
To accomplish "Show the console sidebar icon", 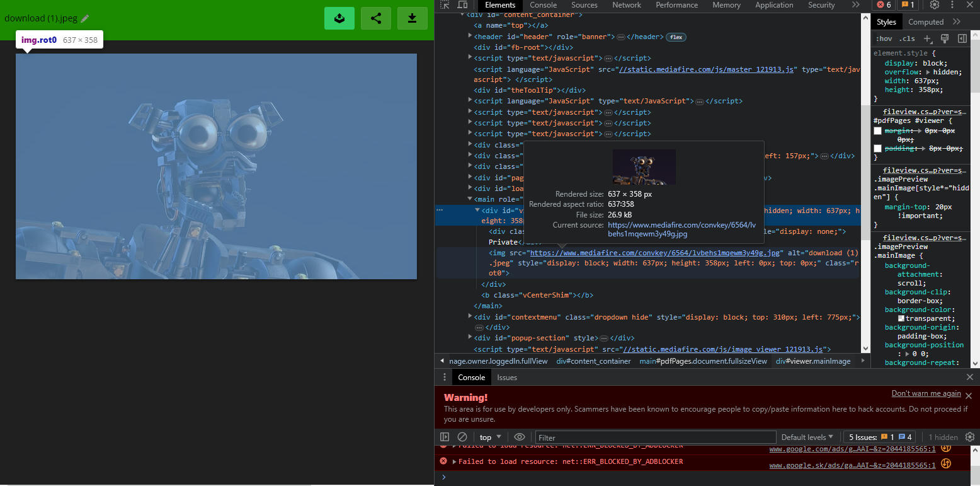I will point(445,437).
